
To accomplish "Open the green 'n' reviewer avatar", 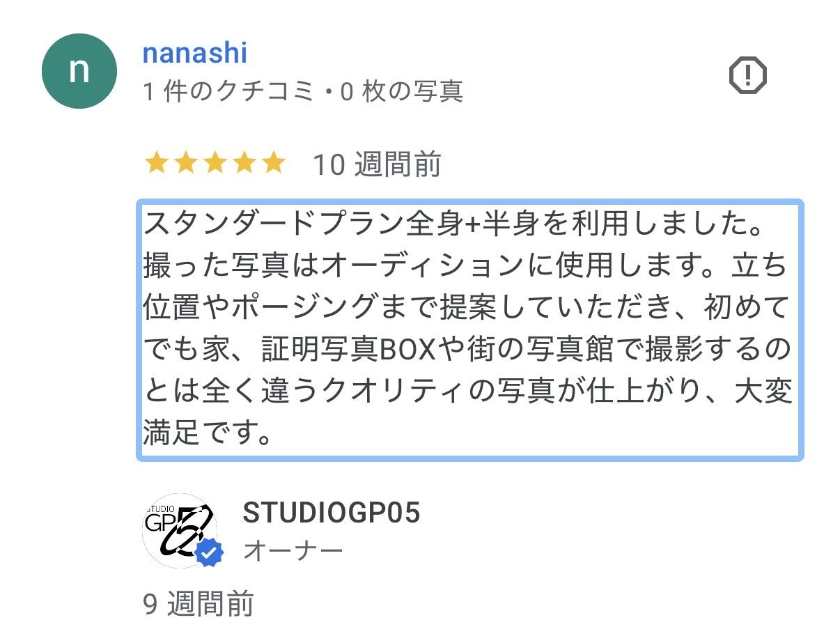I will pos(79,71).
